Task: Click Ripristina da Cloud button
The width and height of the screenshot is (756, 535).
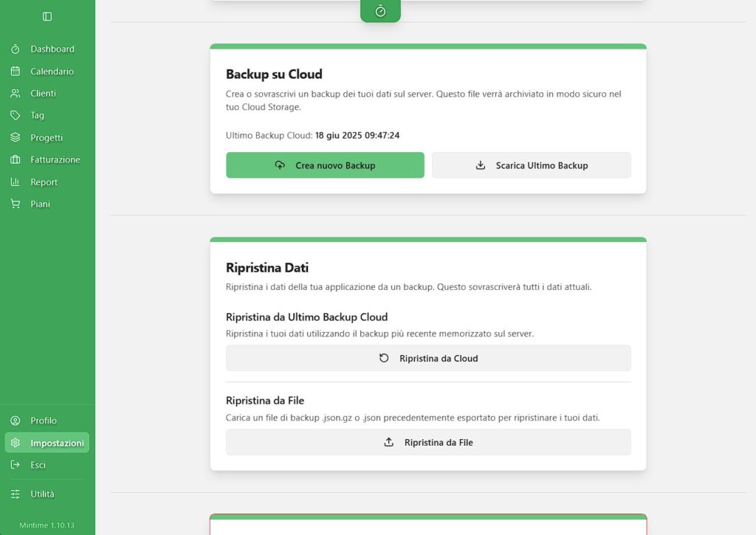Action: click(x=428, y=358)
